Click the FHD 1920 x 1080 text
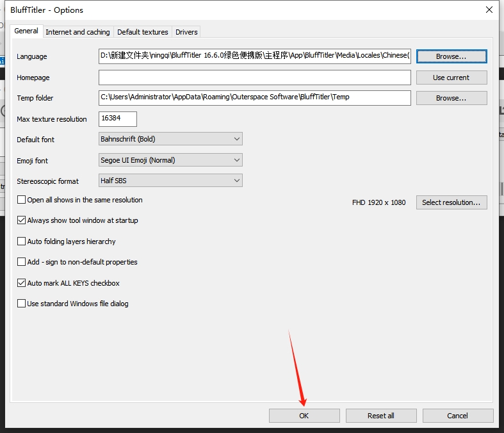This screenshot has width=504, height=433. pyautogui.click(x=378, y=202)
